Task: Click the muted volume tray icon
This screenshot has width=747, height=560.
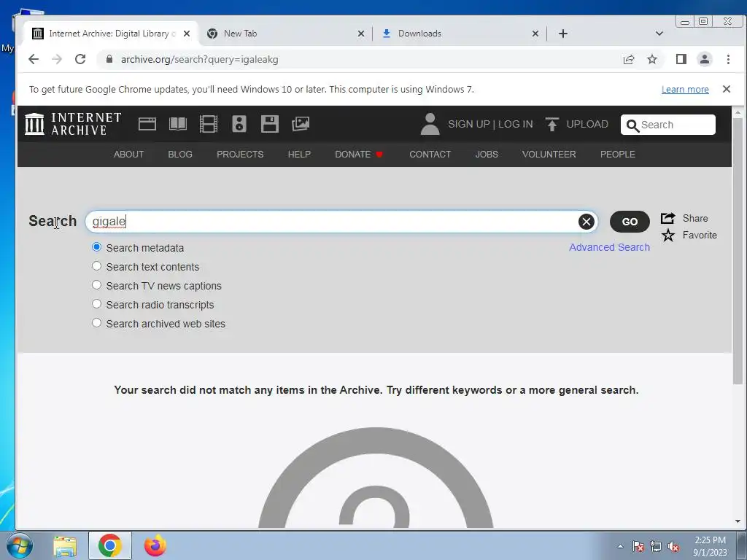Action: pos(673,547)
